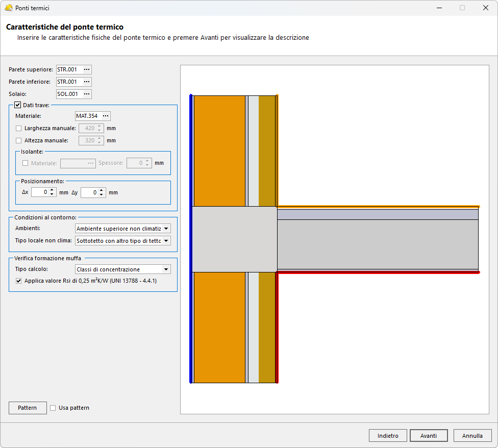
Task: Open Tipo calcolo dropdown list
Action: [166, 269]
